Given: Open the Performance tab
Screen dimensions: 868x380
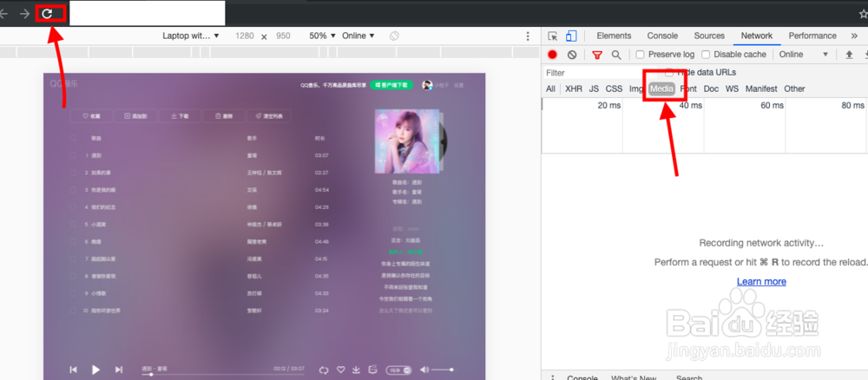Looking at the screenshot, I should (812, 36).
